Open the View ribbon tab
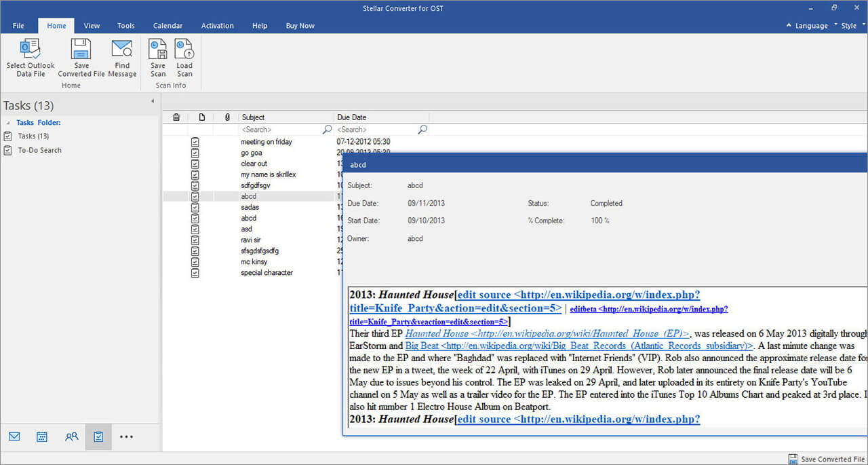The width and height of the screenshot is (868, 465). click(92, 26)
